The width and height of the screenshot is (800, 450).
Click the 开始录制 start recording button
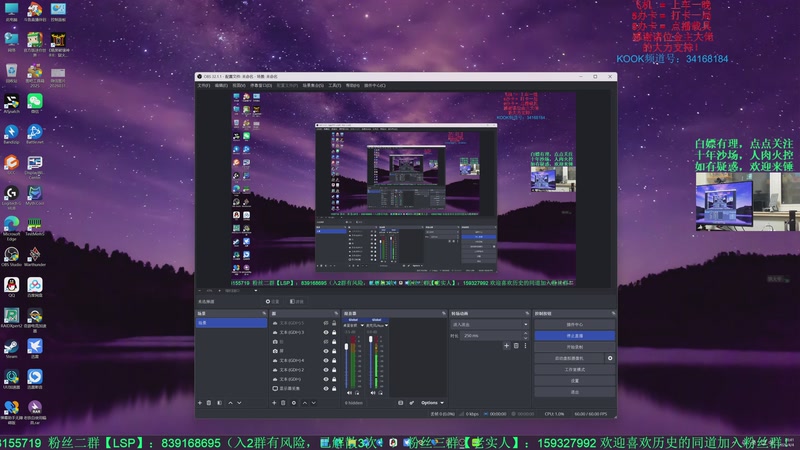[574, 347]
